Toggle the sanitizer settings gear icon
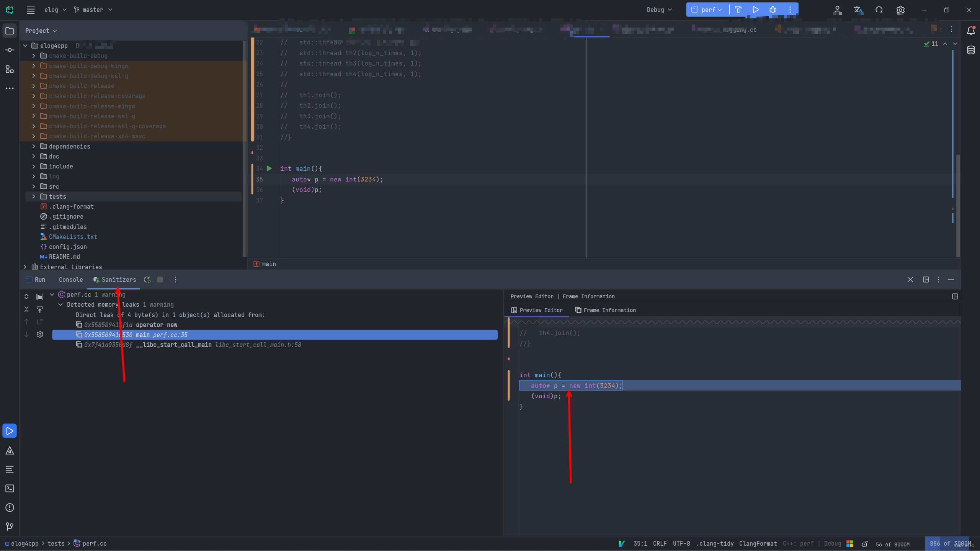The height and width of the screenshot is (551, 980). 40,334
